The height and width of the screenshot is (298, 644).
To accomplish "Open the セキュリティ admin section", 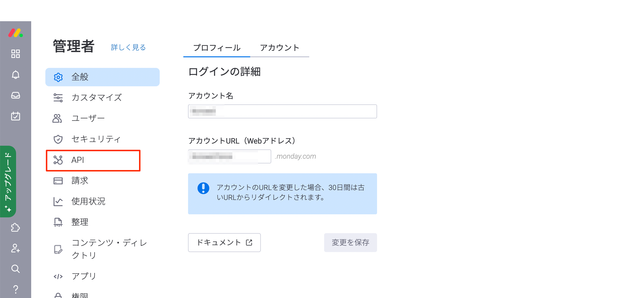I will click(x=96, y=139).
